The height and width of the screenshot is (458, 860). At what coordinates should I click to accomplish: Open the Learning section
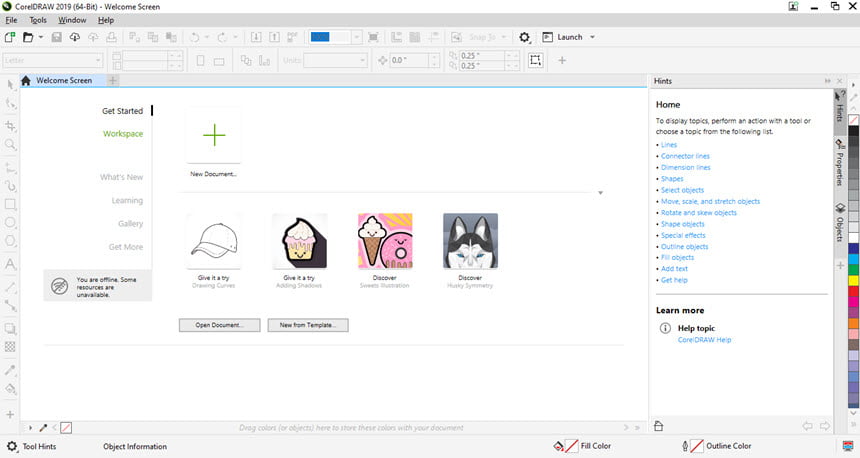pos(127,201)
